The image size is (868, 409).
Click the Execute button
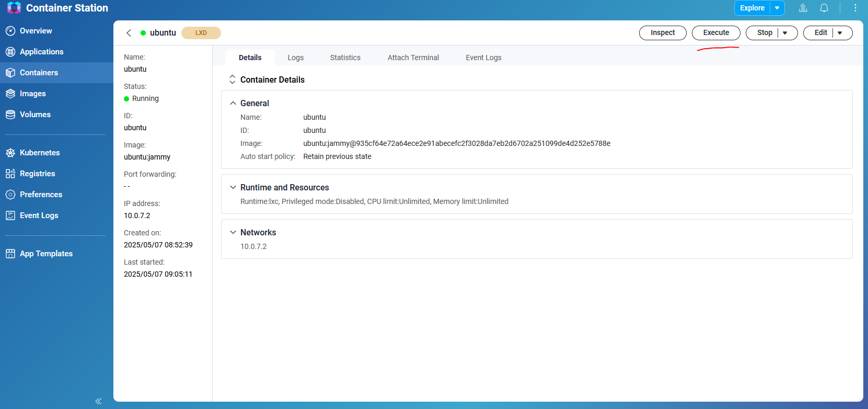(x=716, y=33)
